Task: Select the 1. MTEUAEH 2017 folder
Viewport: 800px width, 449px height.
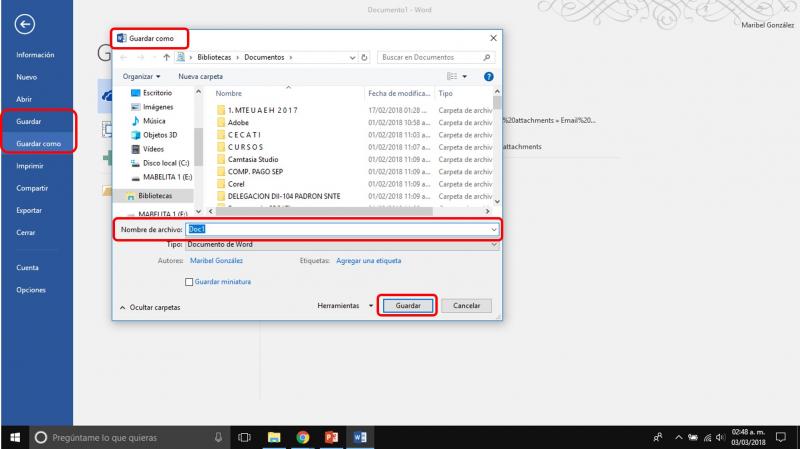Action: 263,110
